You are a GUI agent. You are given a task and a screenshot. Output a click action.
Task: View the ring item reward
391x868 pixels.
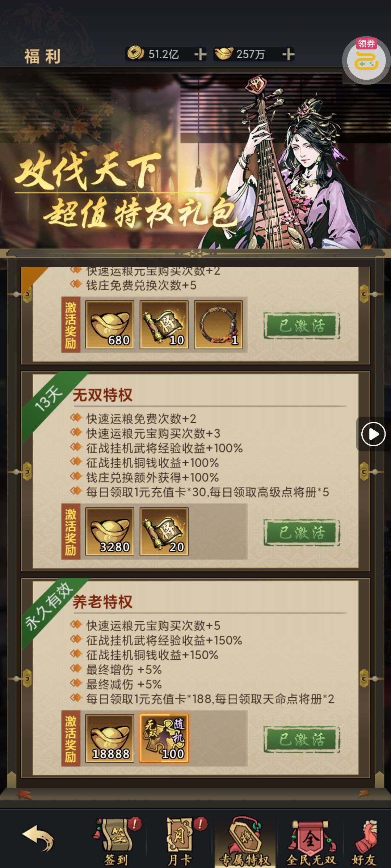218,324
